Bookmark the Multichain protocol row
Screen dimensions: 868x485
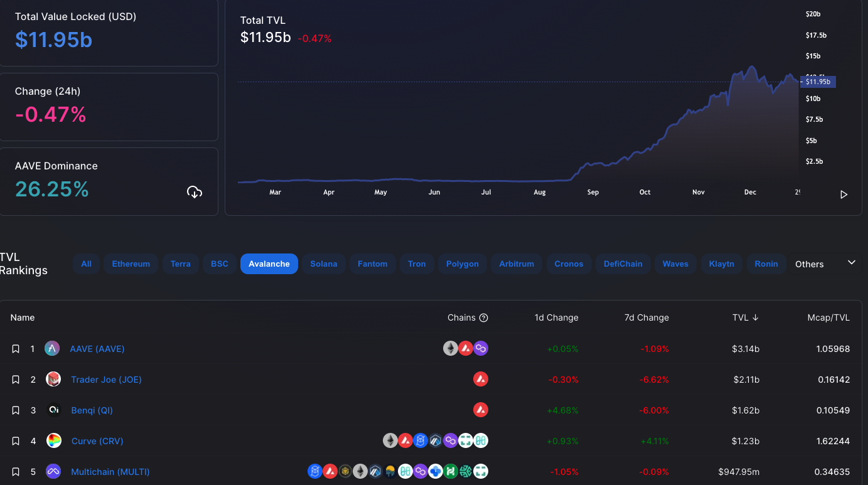coord(16,472)
